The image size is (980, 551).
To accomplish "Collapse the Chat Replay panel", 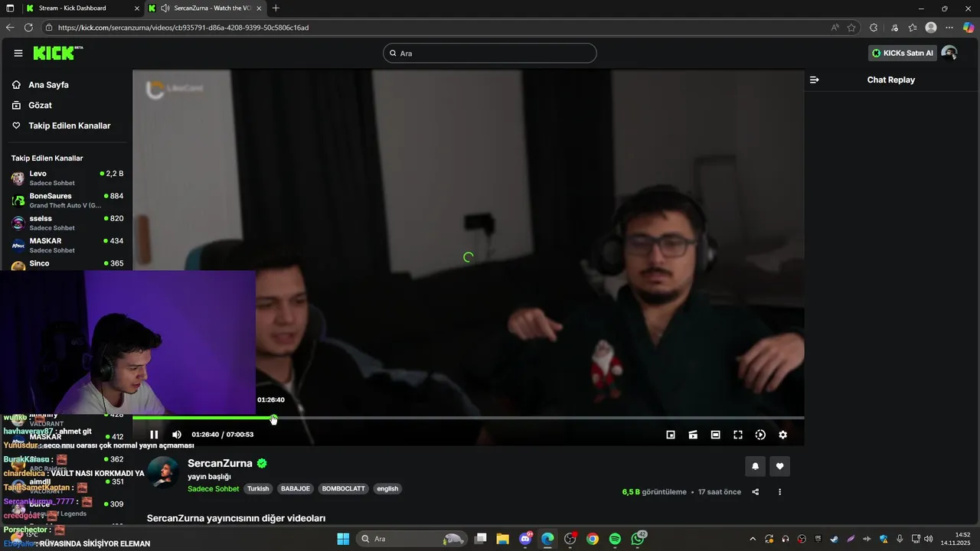I will click(x=815, y=80).
